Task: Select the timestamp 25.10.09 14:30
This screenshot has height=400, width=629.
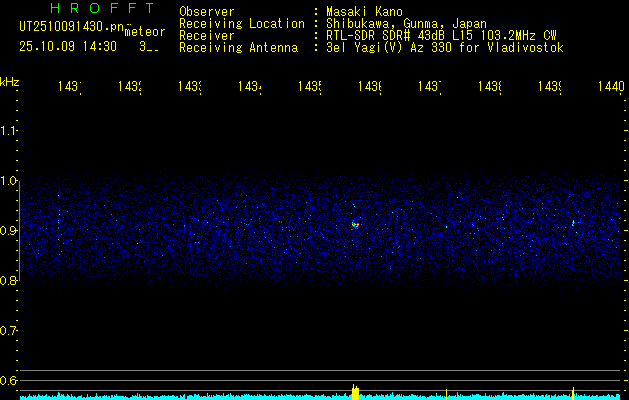Action: point(68,47)
